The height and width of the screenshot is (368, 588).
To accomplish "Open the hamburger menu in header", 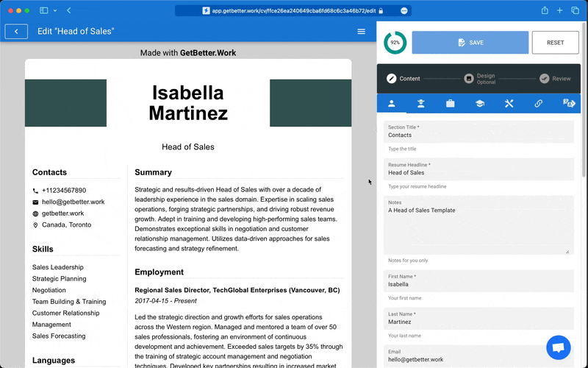I will [361, 32].
